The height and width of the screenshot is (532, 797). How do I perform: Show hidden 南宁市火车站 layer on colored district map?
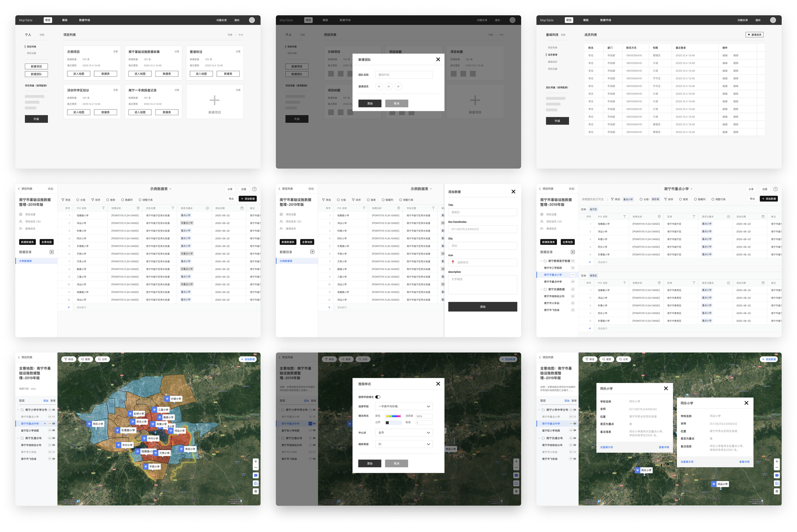pyautogui.click(x=54, y=452)
